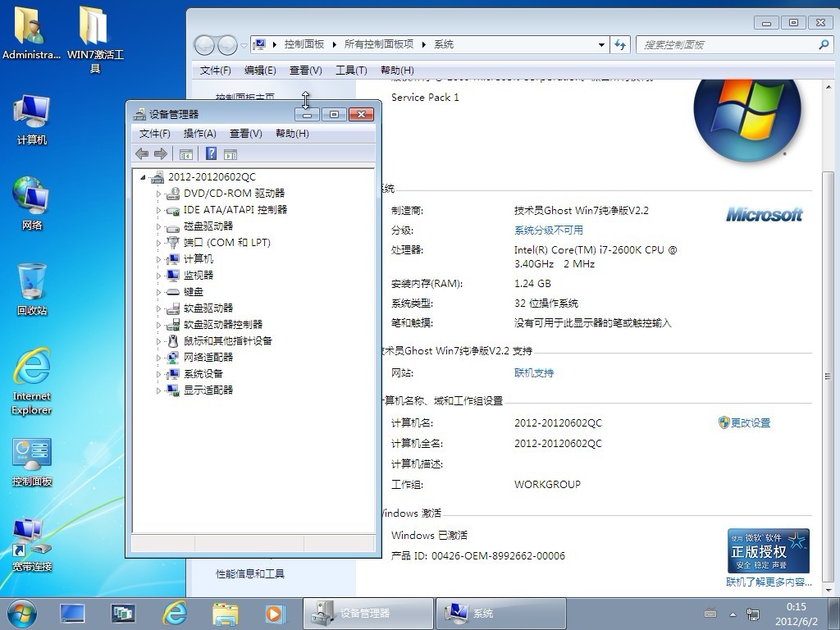Expand the 端口 (COM 和 LPT) node
This screenshot has width=840, height=630.
(x=158, y=243)
